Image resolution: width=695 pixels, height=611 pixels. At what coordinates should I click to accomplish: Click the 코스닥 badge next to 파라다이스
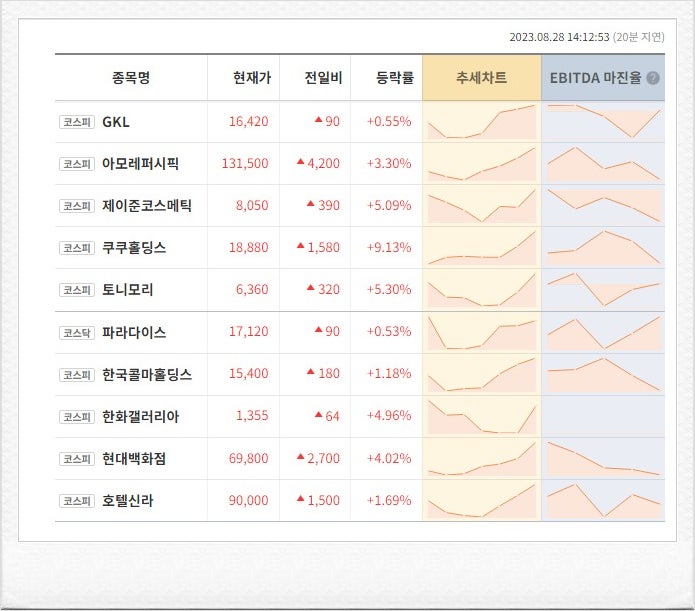click(x=77, y=333)
